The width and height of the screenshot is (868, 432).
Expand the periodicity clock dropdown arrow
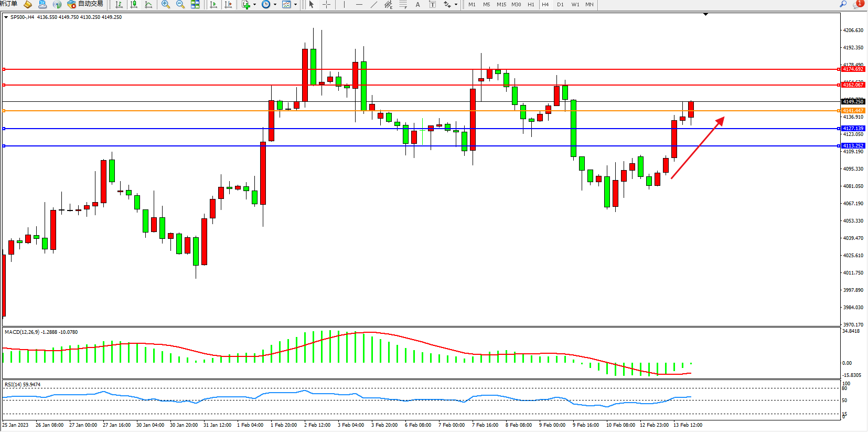pos(275,5)
